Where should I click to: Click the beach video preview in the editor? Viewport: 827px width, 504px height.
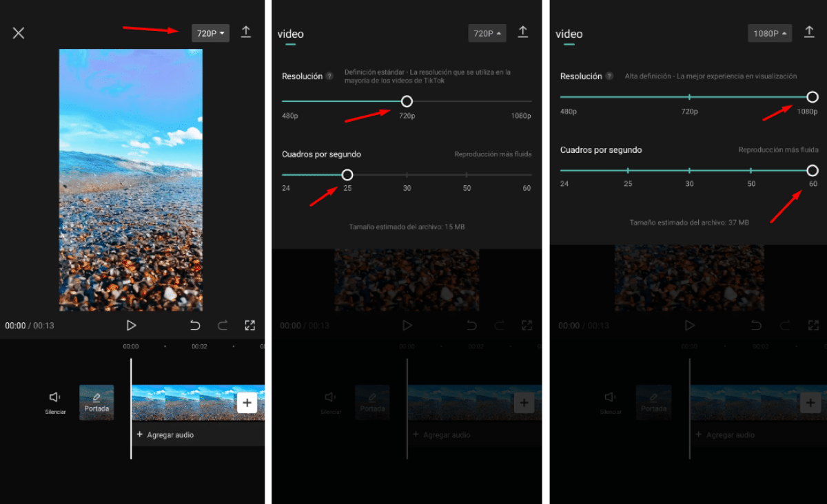tap(131, 180)
